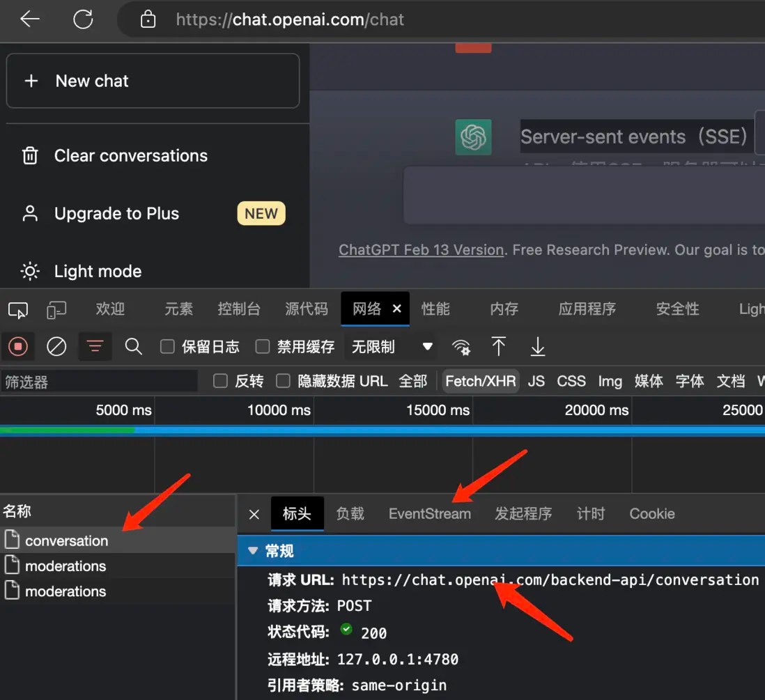The image size is (765, 700).
Task: Check the 反转 filter option
Action: 220,381
